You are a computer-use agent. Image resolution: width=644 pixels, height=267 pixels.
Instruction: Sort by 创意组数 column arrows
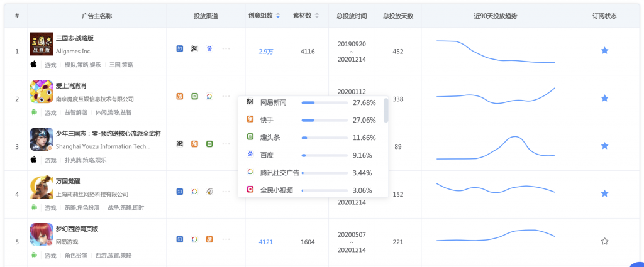[278, 16]
